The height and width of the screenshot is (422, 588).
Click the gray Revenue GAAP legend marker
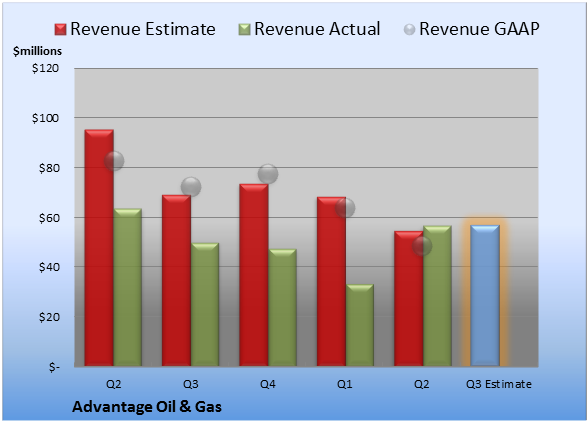410,30
